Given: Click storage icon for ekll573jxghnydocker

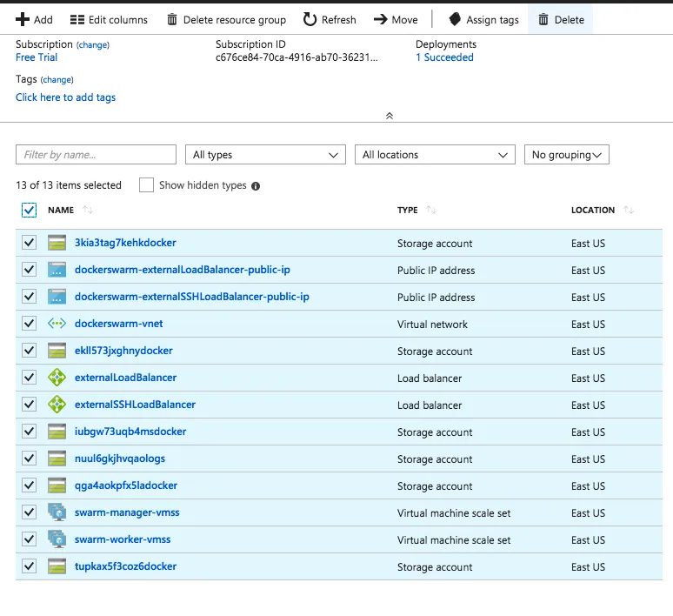Looking at the screenshot, I should click(x=57, y=351).
